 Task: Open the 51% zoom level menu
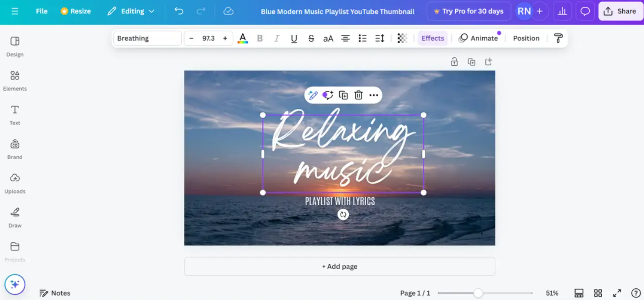(x=552, y=293)
